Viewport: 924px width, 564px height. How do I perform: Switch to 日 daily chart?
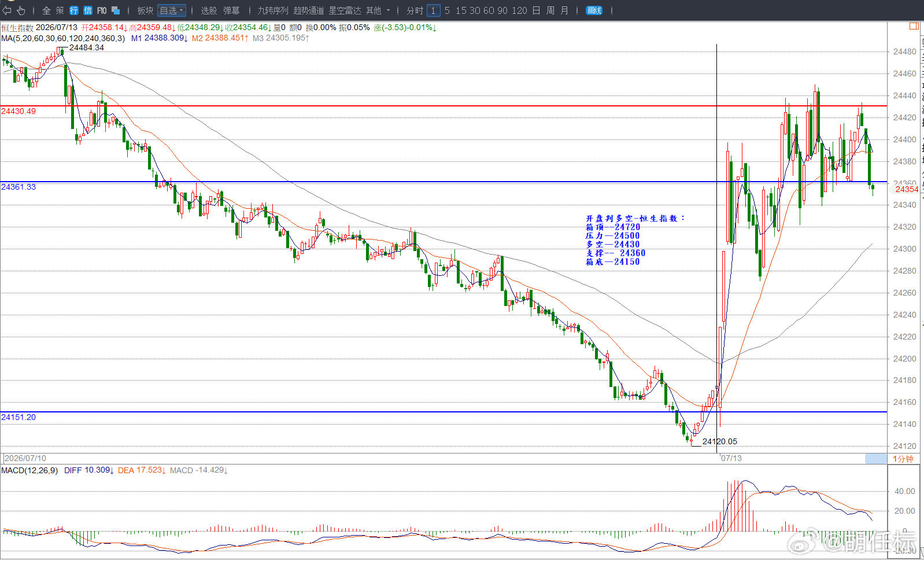536,10
